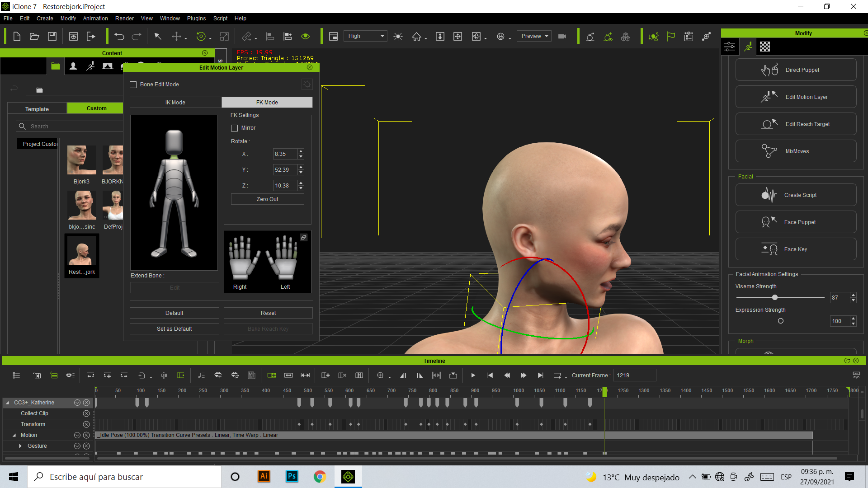Click the timeline track list icon
868x488 pixels.
(x=16, y=375)
